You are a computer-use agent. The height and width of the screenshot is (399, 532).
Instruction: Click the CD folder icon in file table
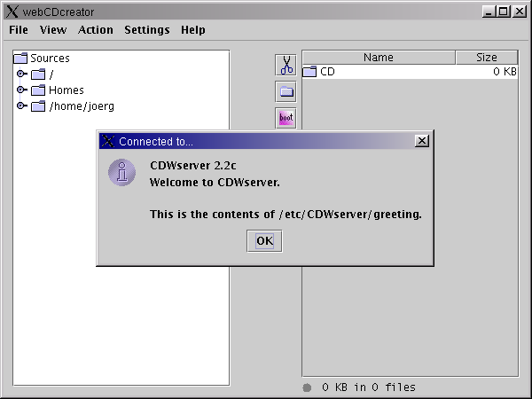pyautogui.click(x=309, y=72)
